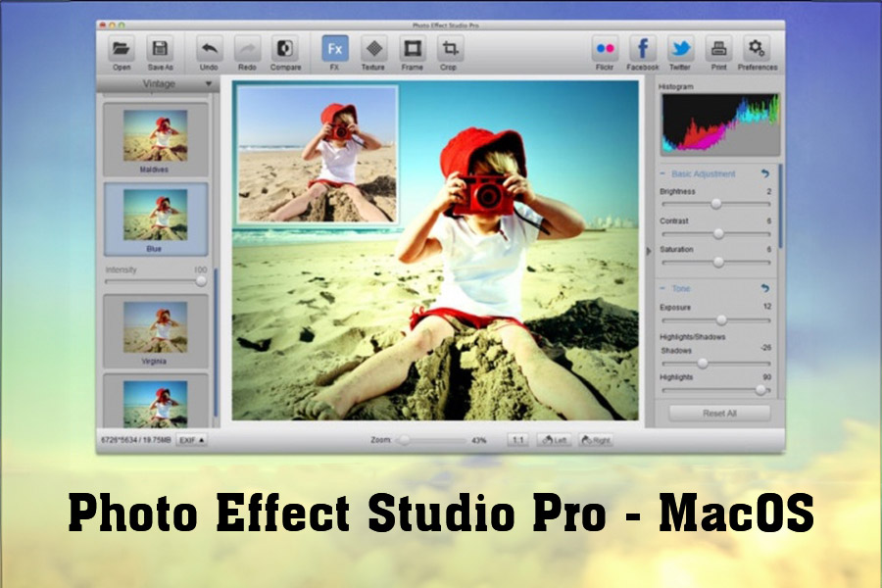
Task: Select the Verginia effect thumbnail
Action: (156, 331)
